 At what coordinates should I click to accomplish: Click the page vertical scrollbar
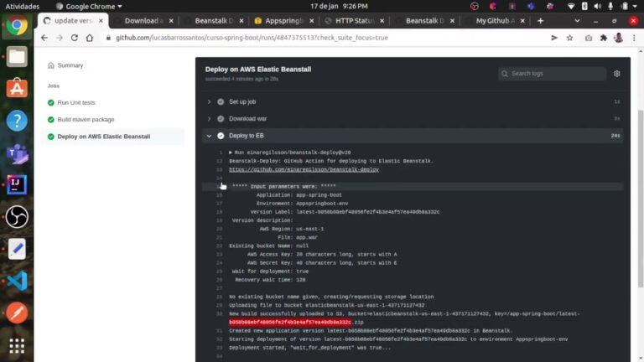coord(641,199)
